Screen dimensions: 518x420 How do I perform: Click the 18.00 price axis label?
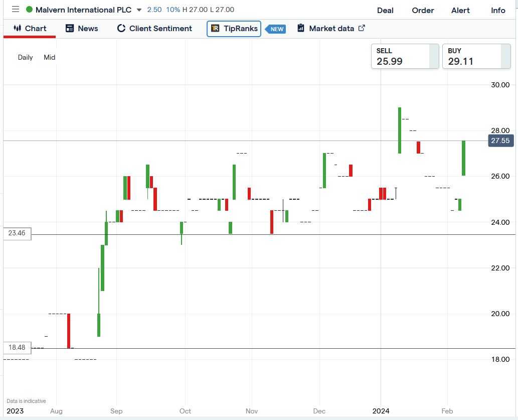pos(500,359)
